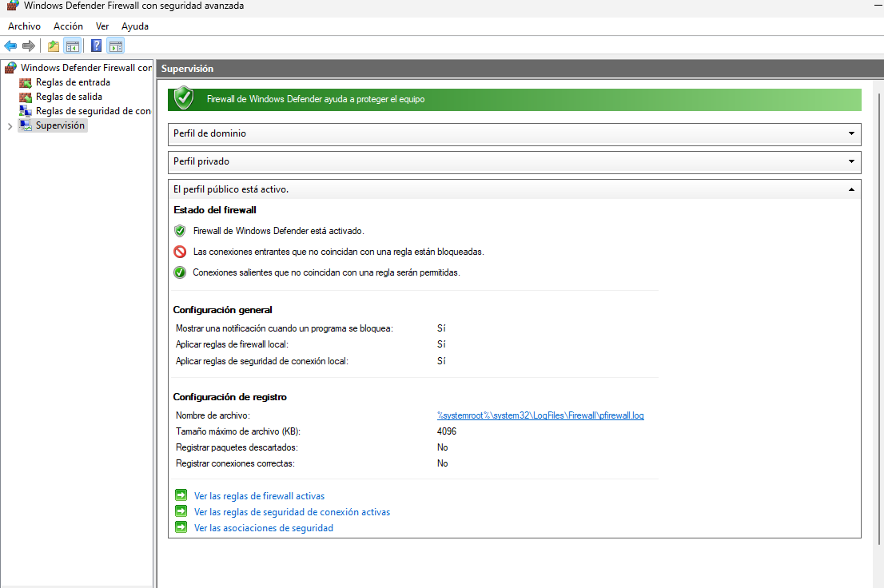Toggle the show/hide console tree icon
884x588 pixels.
pos(72,46)
